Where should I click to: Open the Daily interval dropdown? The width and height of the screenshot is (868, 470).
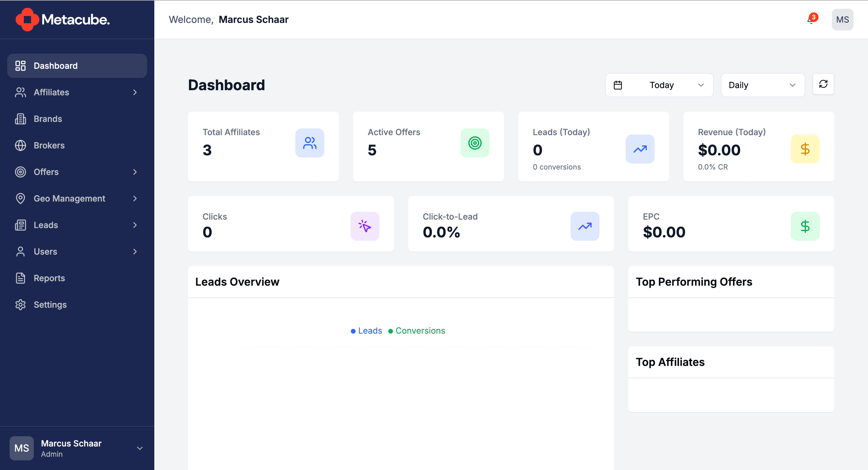pyautogui.click(x=763, y=85)
